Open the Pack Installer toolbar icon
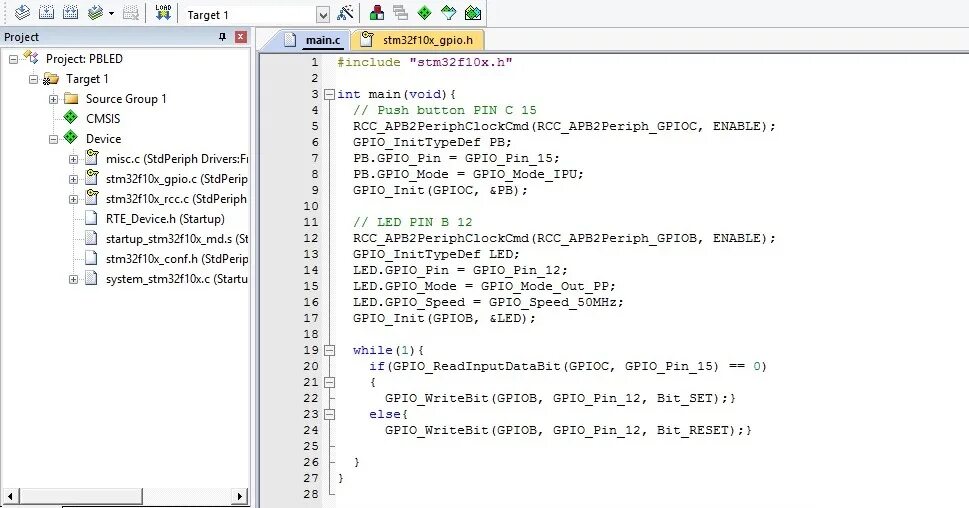The width and height of the screenshot is (969, 508). point(473,12)
